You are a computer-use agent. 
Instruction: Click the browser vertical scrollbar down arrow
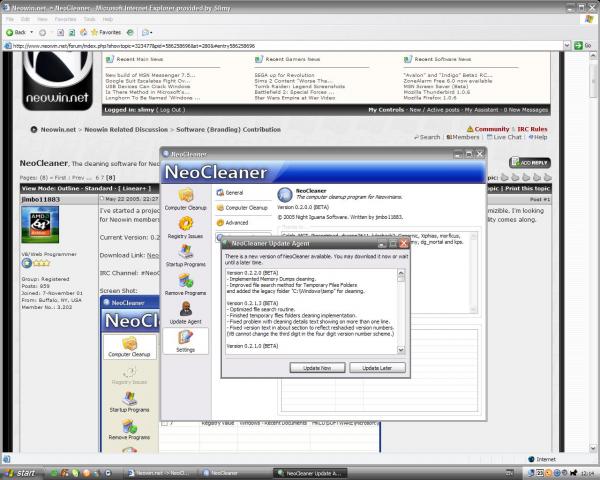(593, 448)
